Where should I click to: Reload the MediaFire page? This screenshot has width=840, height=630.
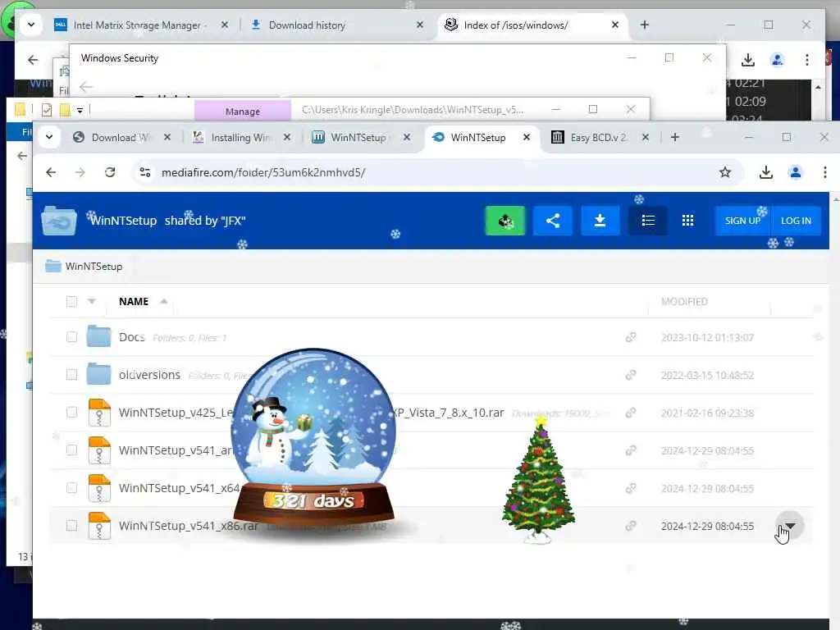pos(110,172)
